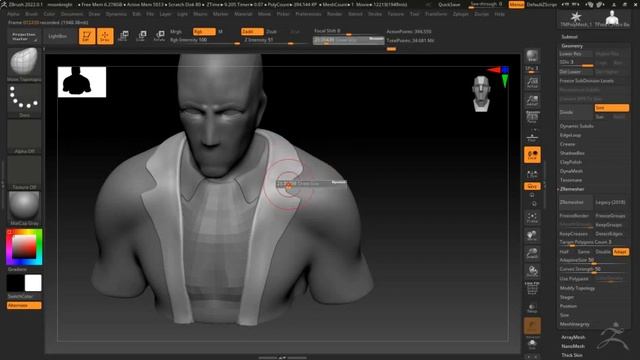Expand the DynaMesh section
Viewport: 640px width, 360px height.
(571, 171)
